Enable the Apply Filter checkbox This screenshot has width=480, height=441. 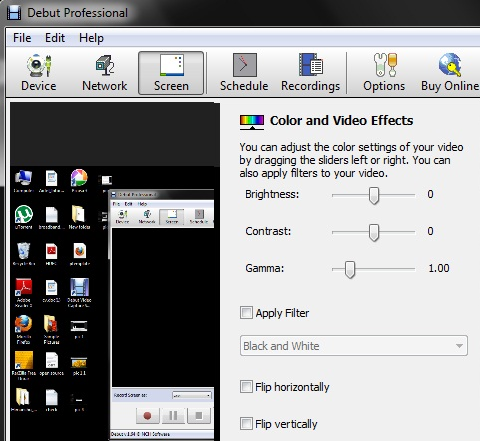(246, 313)
